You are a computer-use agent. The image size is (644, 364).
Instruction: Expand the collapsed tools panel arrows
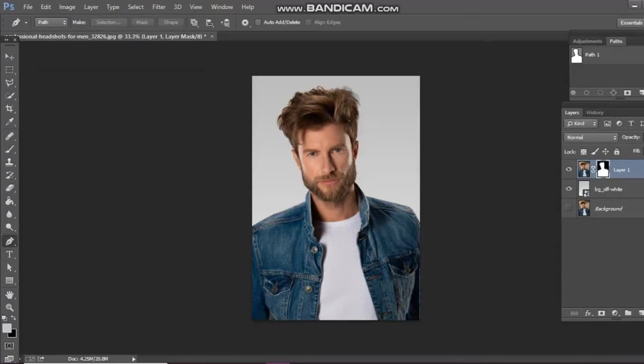tap(6, 40)
